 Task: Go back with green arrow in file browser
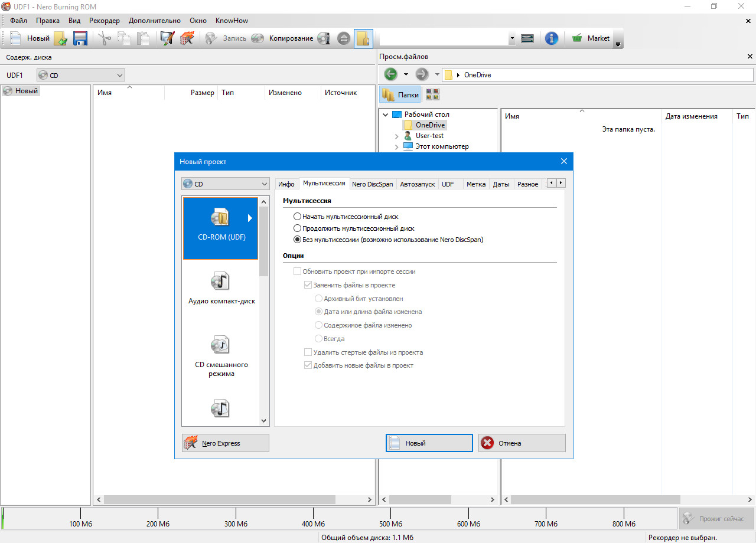point(391,74)
